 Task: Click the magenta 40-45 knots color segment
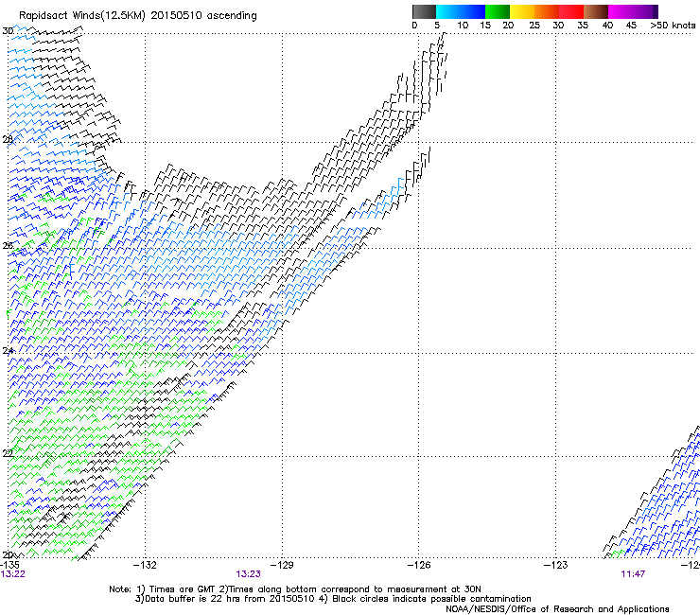point(621,11)
